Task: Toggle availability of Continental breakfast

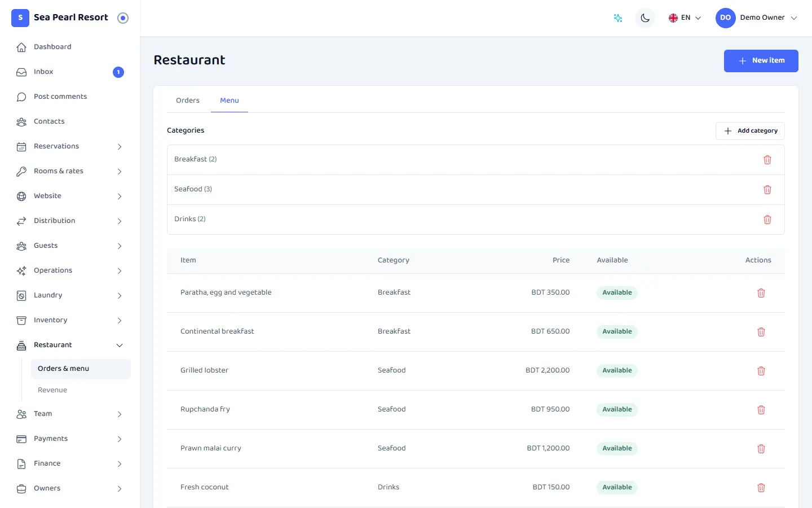Action: 617,332
